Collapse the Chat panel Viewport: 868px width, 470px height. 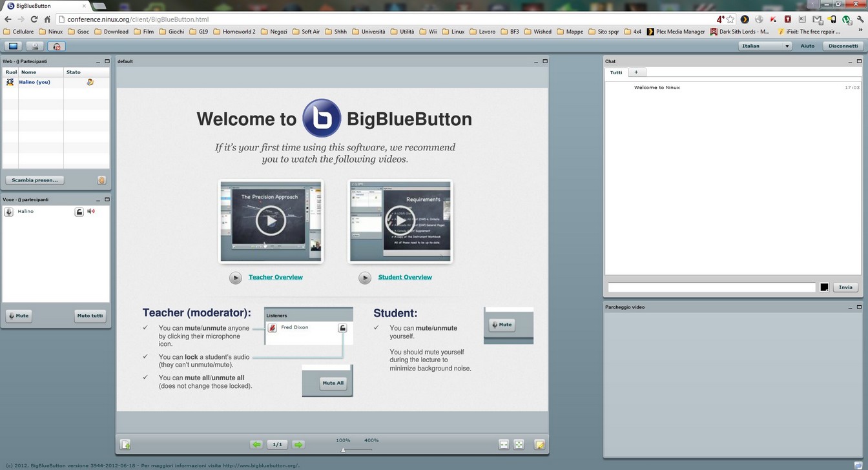pos(850,61)
